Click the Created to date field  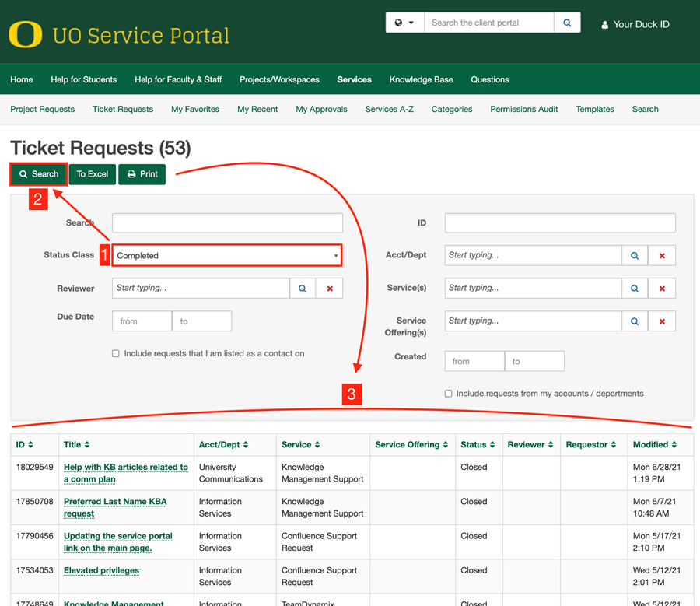(x=534, y=361)
